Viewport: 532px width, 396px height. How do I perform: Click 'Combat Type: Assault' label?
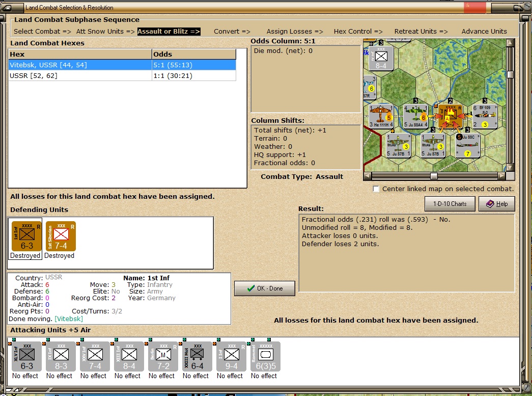302,177
